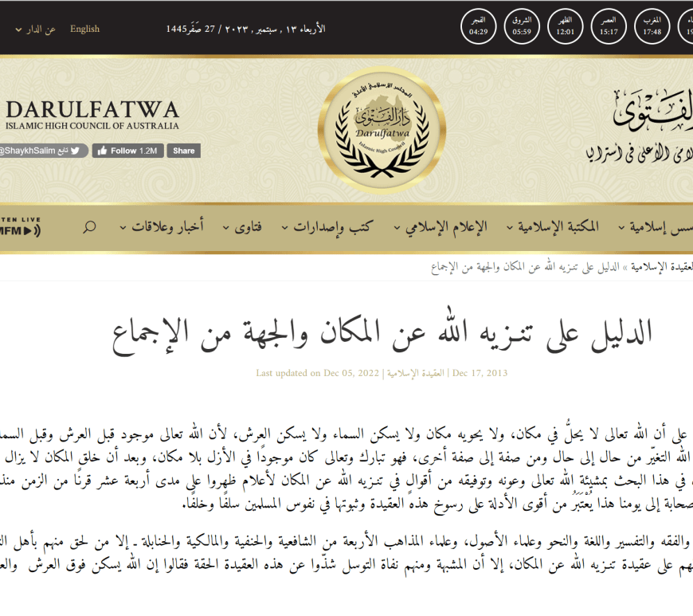693x616 pixels.
Task: Click the Facebook Share button
Action: click(183, 151)
